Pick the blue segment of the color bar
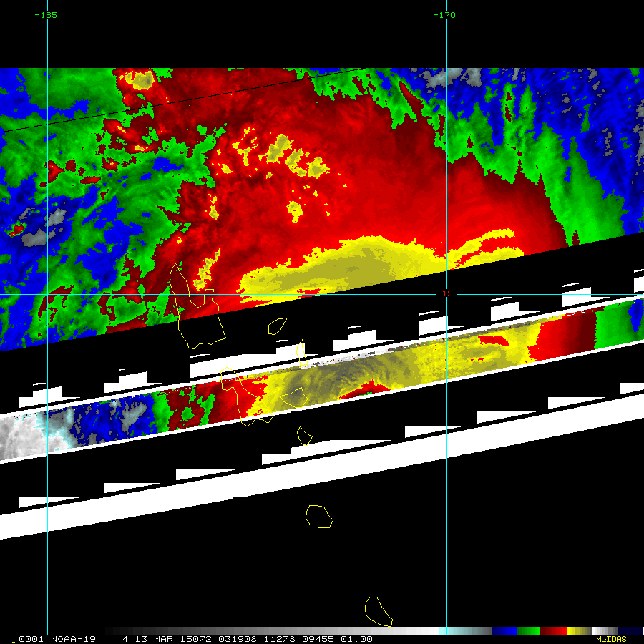The image size is (644, 644). 504,631
